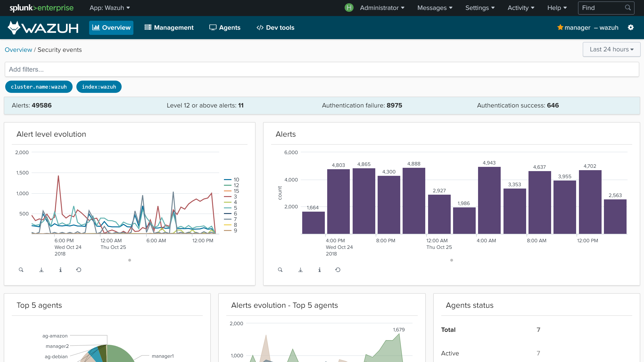This screenshot has width=644, height=362.
Task: Click the 4,943 bar in Alerts chart
Action: [489, 200]
